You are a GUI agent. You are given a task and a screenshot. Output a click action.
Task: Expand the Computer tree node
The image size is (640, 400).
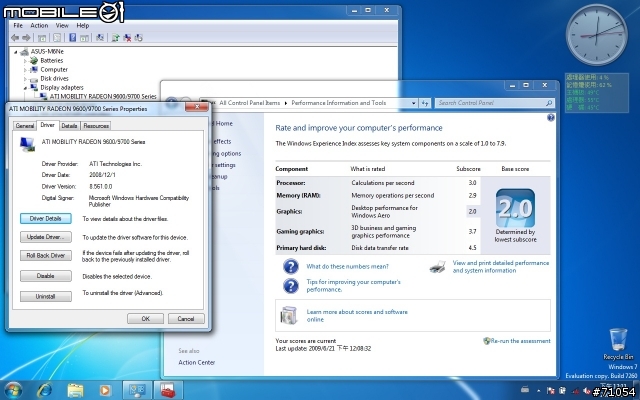pyautogui.click(x=25, y=70)
